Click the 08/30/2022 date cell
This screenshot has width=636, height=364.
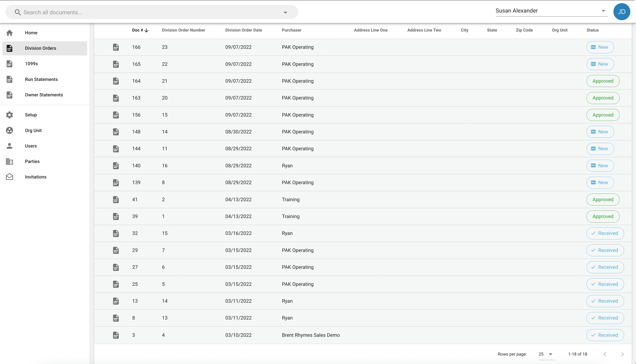(x=238, y=132)
